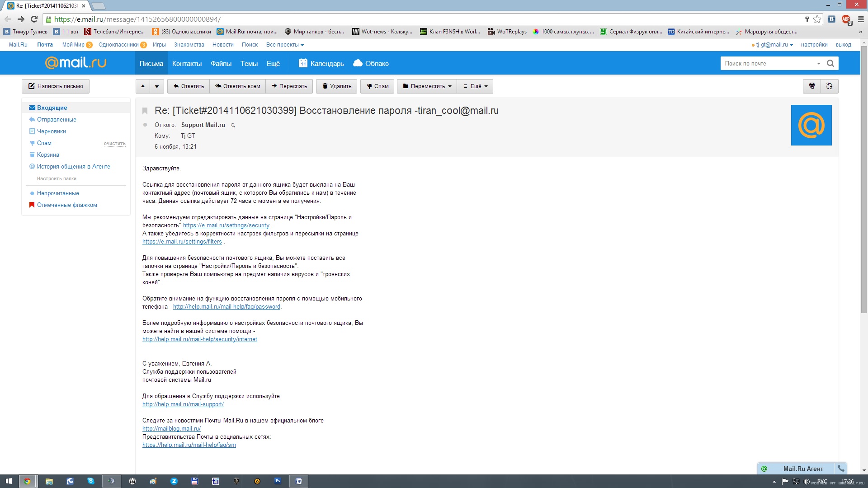Open Отправленные folder
The image size is (868, 488).
tap(57, 119)
